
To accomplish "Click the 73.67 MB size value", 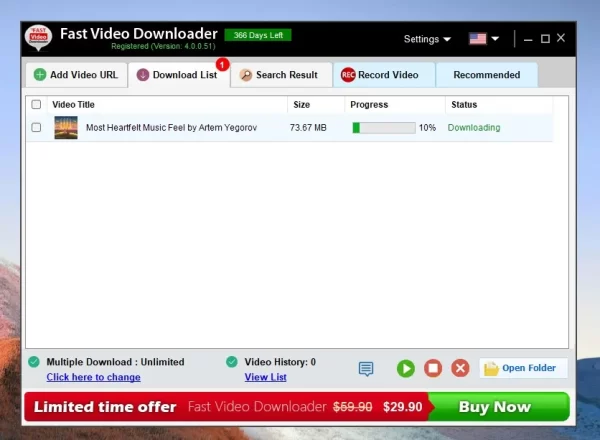I will click(x=308, y=127).
